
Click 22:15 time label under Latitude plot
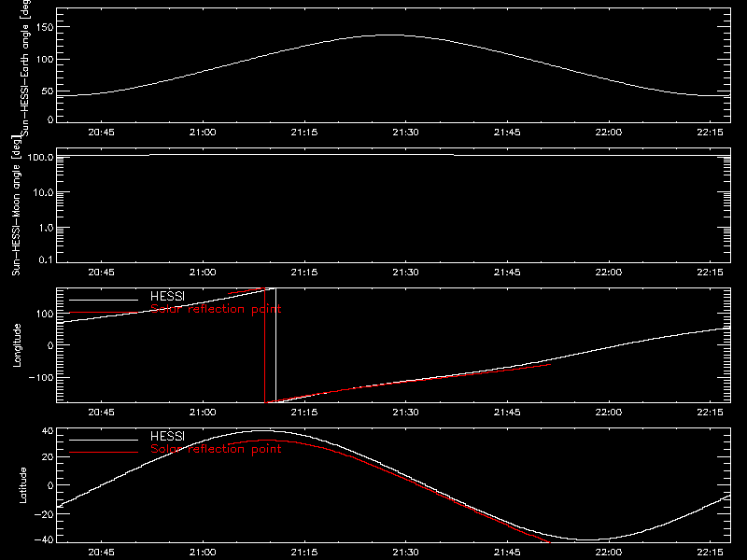(710, 553)
